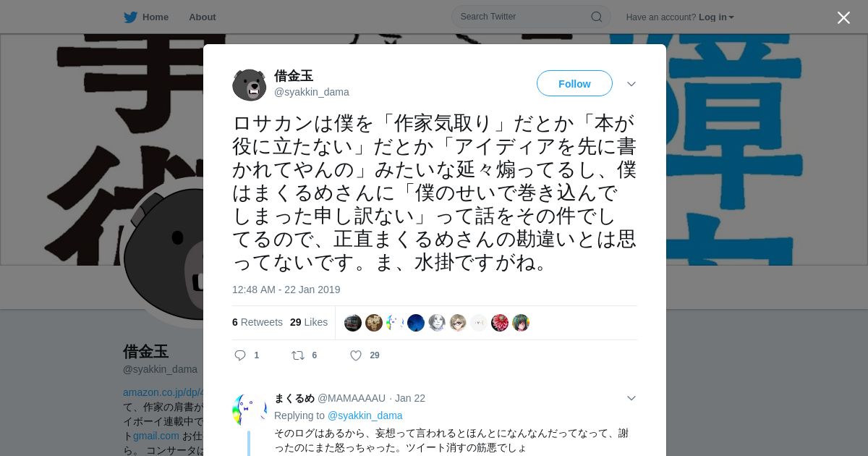Open the tweet timestamp 12:48 AM link
This screenshot has height=456, width=868.
286,290
